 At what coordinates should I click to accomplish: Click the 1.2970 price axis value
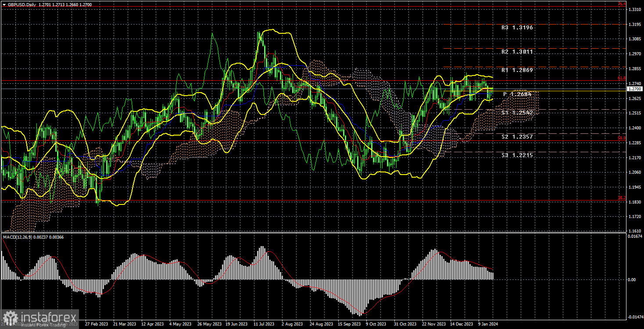(x=635, y=54)
